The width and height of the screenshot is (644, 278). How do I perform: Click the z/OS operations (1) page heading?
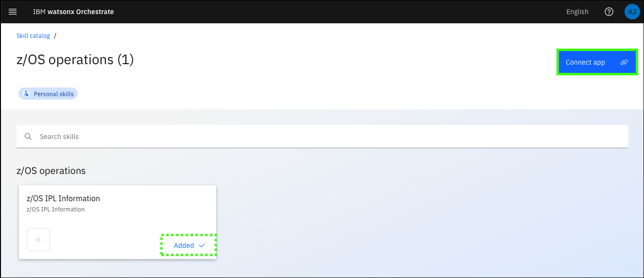coord(75,60)
